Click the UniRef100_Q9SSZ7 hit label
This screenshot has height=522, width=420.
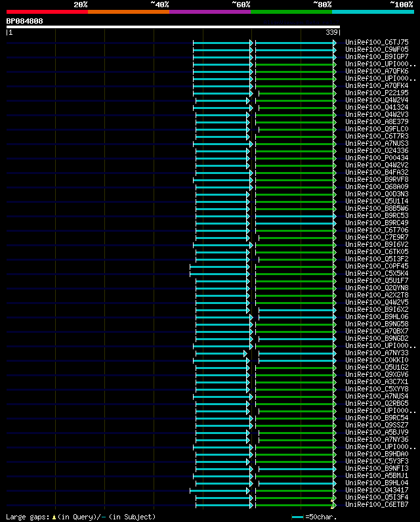377,425
